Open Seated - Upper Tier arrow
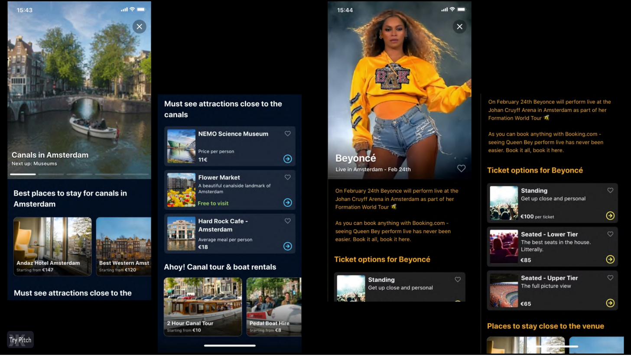631x364 pixels. [610, 303]
